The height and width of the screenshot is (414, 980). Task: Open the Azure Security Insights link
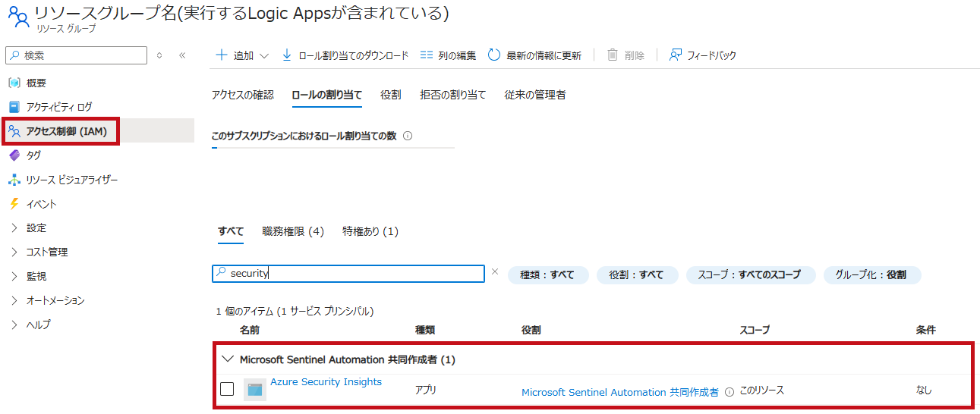(x=326, y=381)
